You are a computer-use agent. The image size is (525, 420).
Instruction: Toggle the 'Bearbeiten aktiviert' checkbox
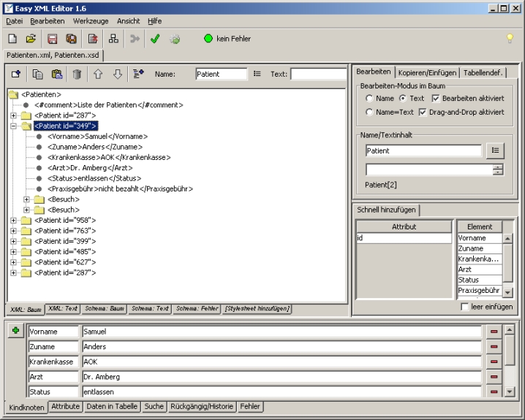(x=436, y=99)
